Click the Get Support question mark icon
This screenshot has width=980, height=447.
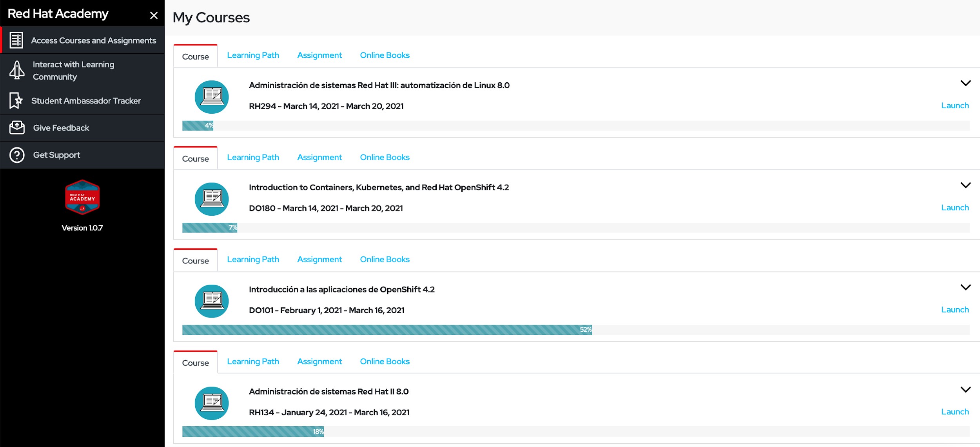pos(17,155)
